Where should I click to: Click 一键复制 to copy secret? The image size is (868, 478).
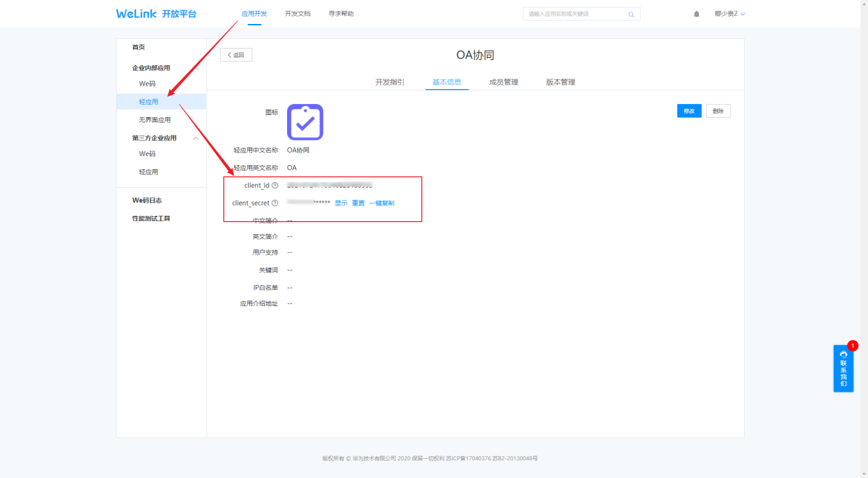coord(382,203)
